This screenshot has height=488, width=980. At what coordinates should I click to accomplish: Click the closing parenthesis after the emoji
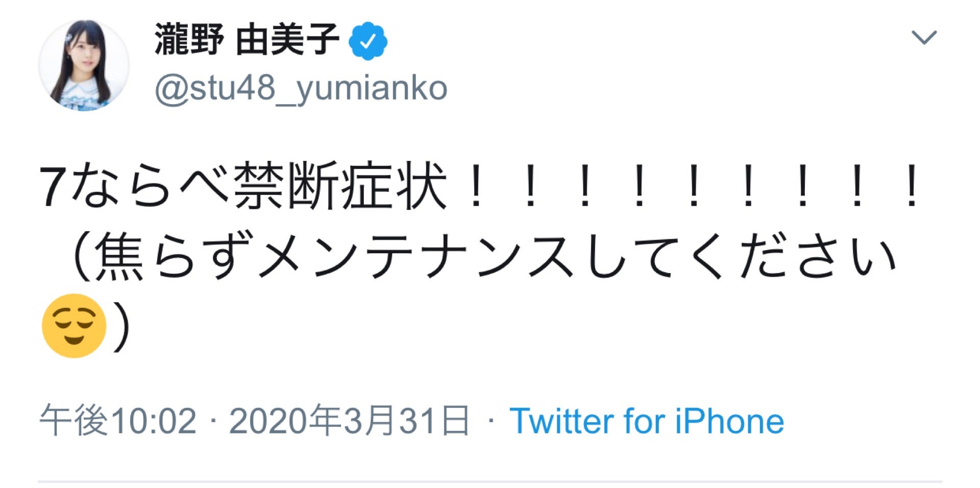coord(121,327)
